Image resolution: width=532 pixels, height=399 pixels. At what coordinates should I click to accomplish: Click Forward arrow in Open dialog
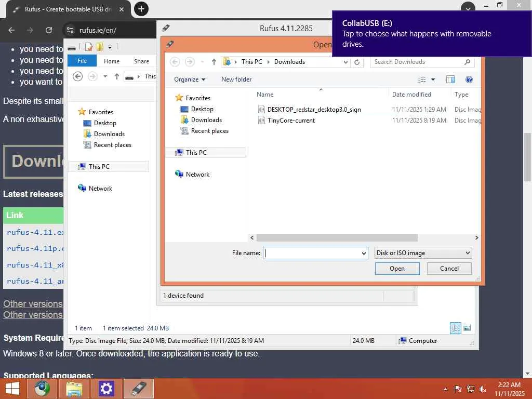190,62
